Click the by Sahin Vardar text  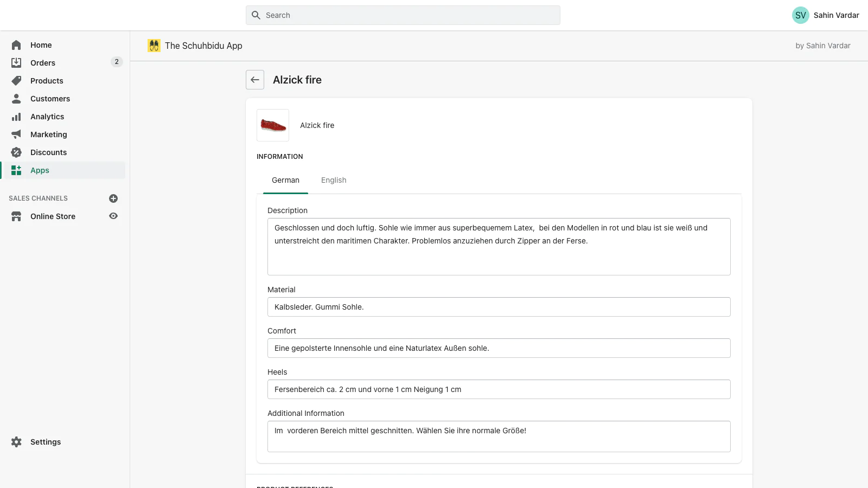click(x=823, y=46)
